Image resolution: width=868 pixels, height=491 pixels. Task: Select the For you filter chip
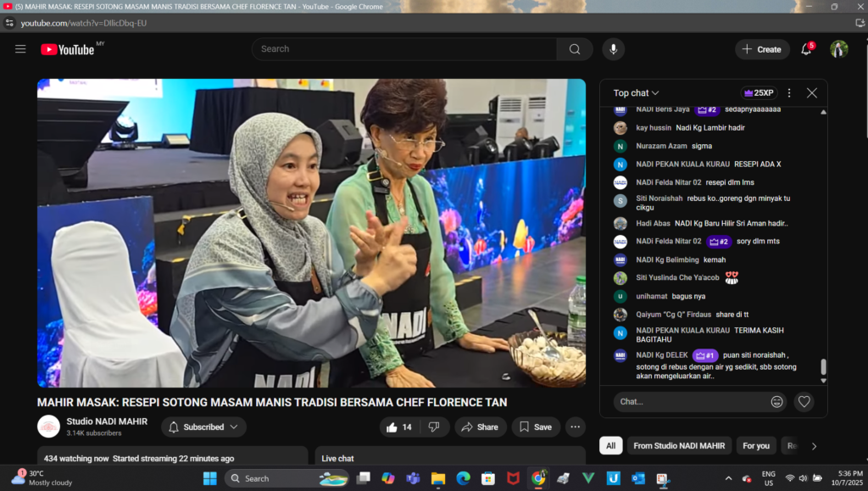coord(756,446)
